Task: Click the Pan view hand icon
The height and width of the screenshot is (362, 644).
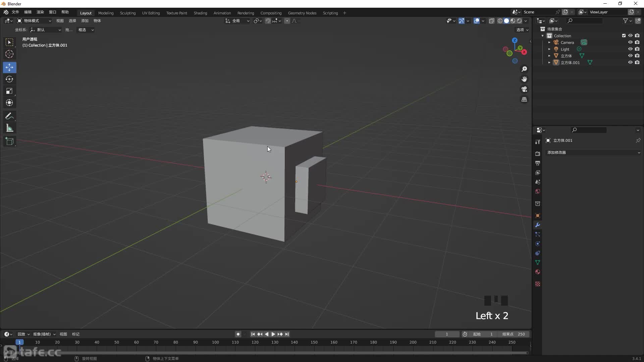Action: click(524, 79)
